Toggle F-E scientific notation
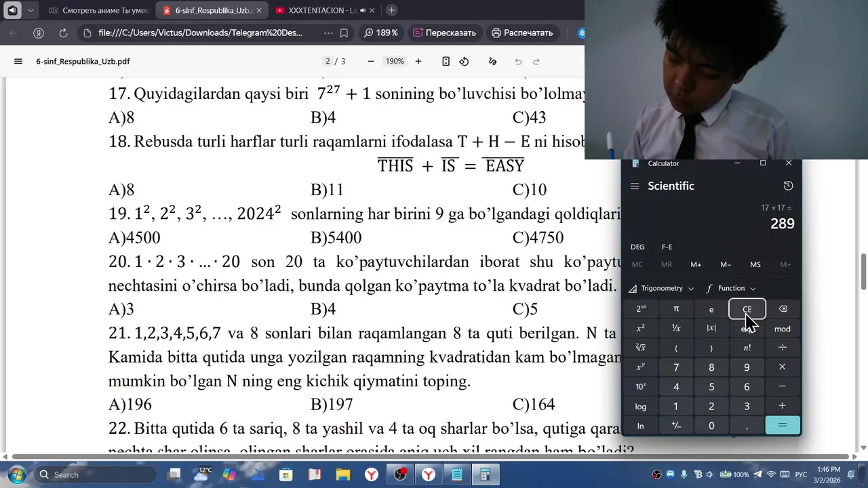Viewport: 868px width, 488px height. [x=667, y=247]
